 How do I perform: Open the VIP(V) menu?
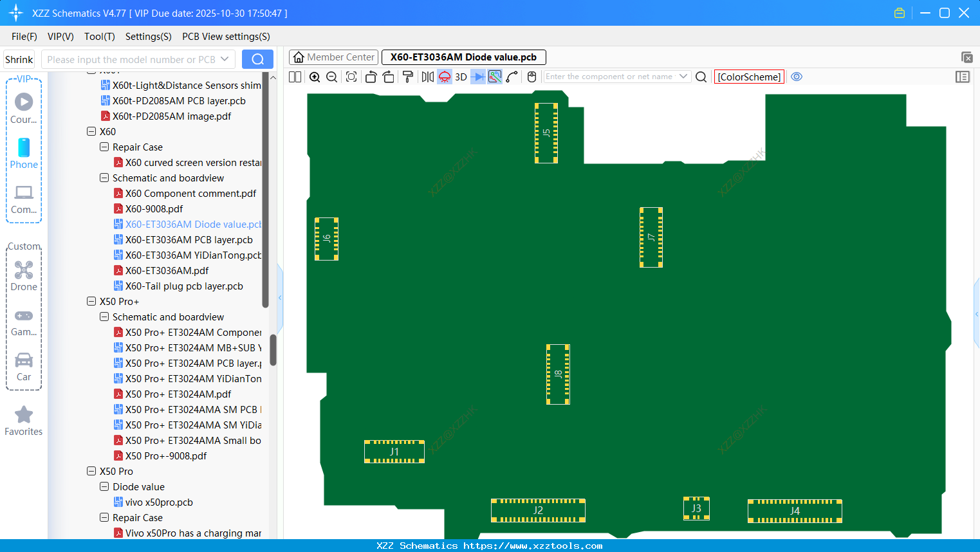pos(60,37)
